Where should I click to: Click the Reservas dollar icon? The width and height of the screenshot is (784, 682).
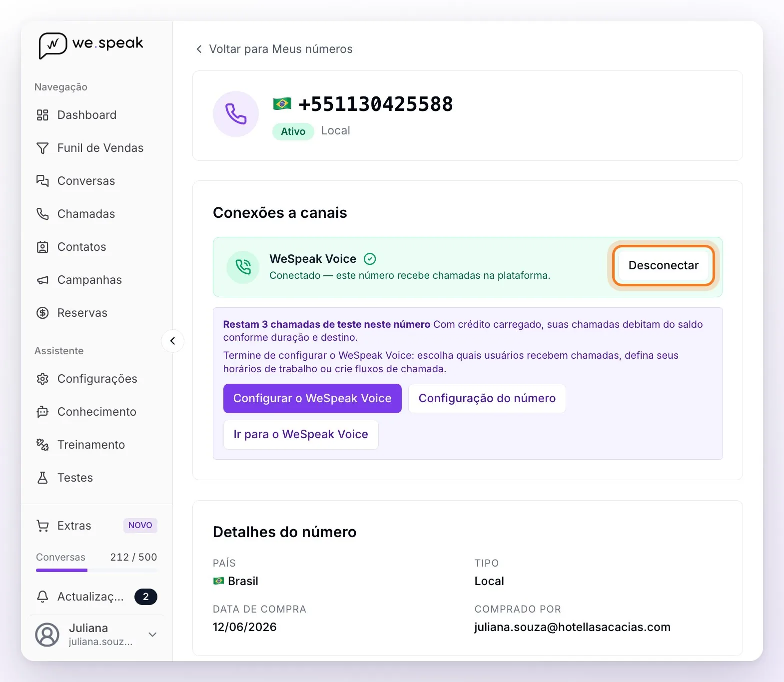42,313
